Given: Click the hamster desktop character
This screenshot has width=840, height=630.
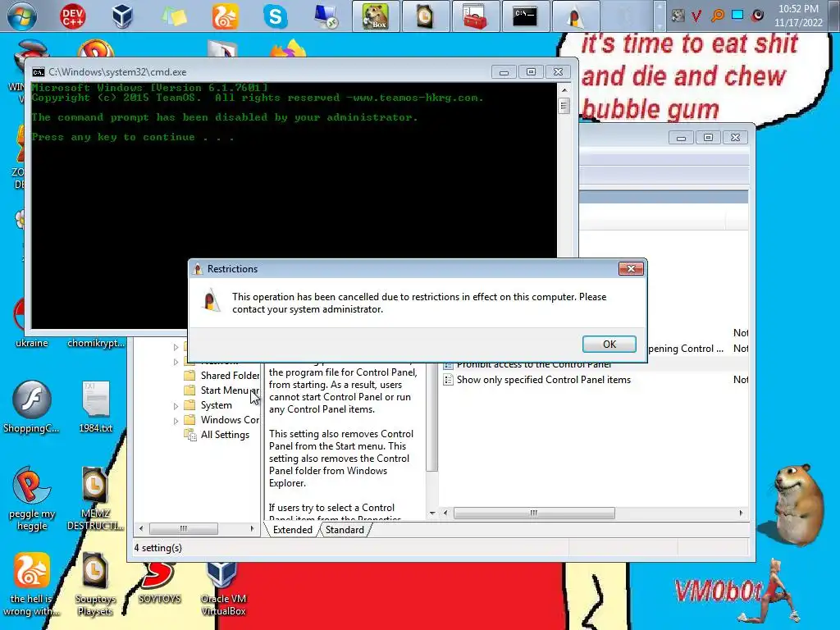Looking at the screenshot, I should click(x=799, y=504).
